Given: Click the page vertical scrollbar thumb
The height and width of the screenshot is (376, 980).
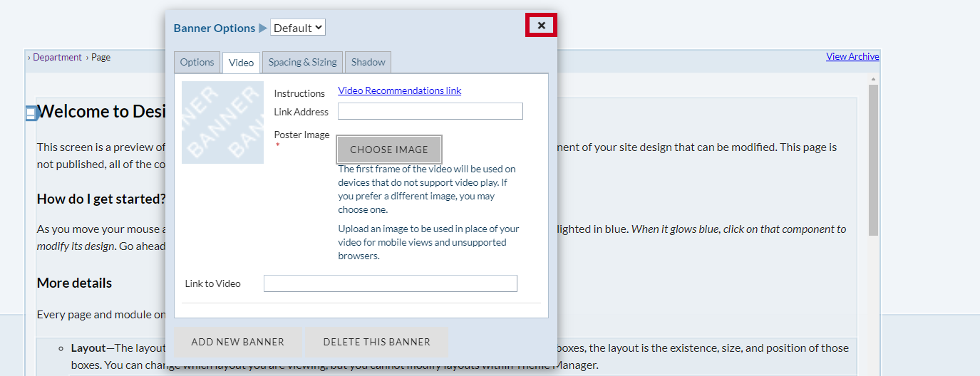Looking at the screenshot, I should tap(874, 160).
